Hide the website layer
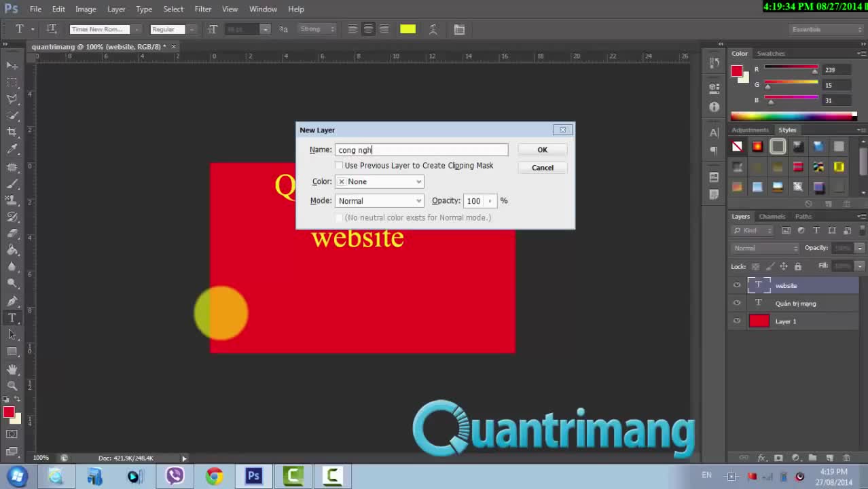 [737, 285]
